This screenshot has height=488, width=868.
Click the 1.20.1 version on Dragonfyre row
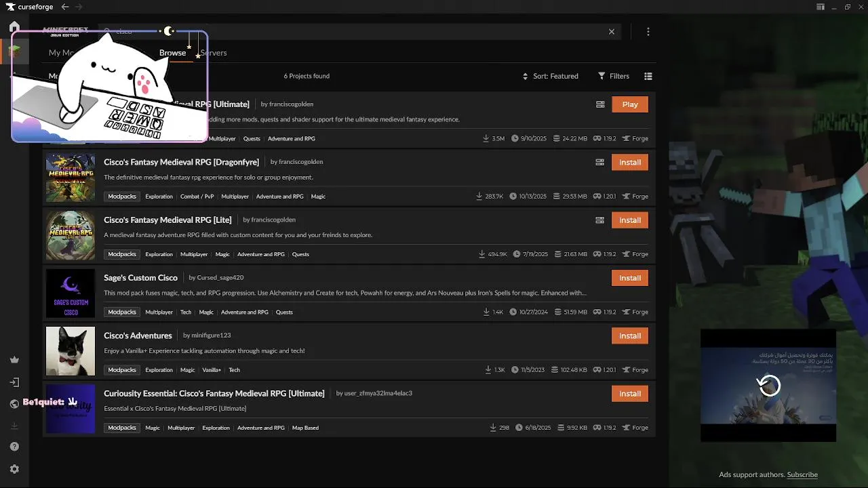click(x=604, y=197)
